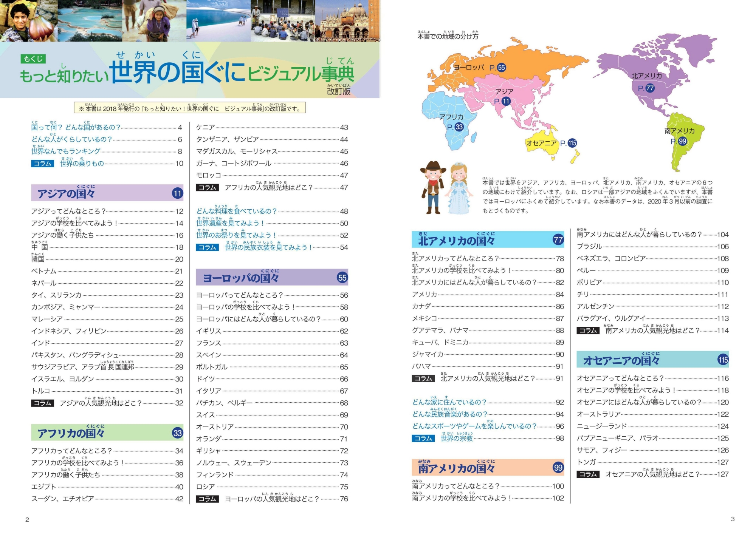The width and height of the screenshot is (756, 536).
Task: Click the 33 circle in the アフリカの国々 header
Action: (177, 433)
